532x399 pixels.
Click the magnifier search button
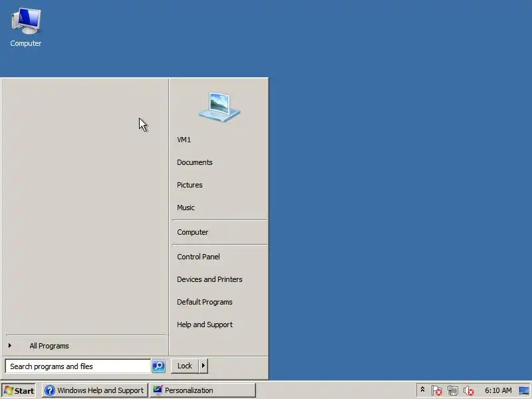(158, 366)
